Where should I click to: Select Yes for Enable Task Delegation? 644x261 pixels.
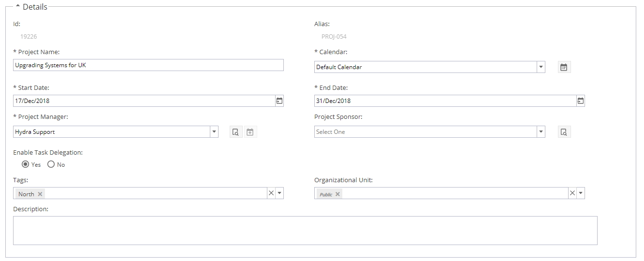[26, 164]
